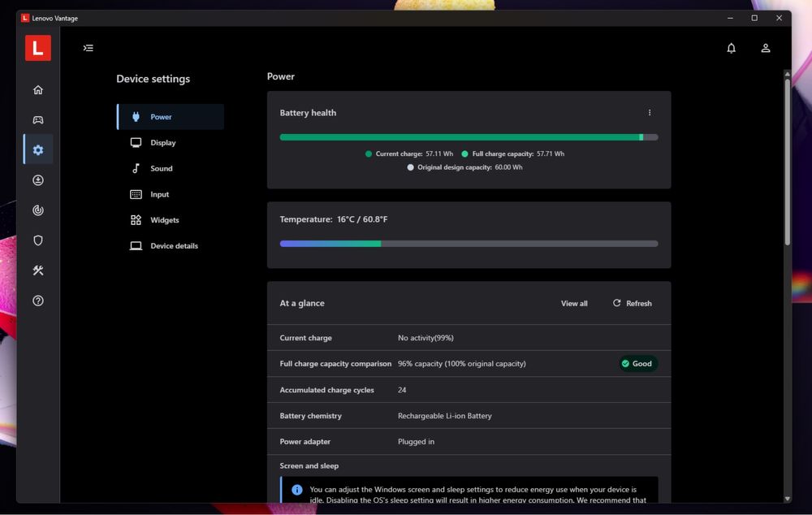812x515 pixels.
Task: Click the At a glance heading
Action: coord(302,303)
